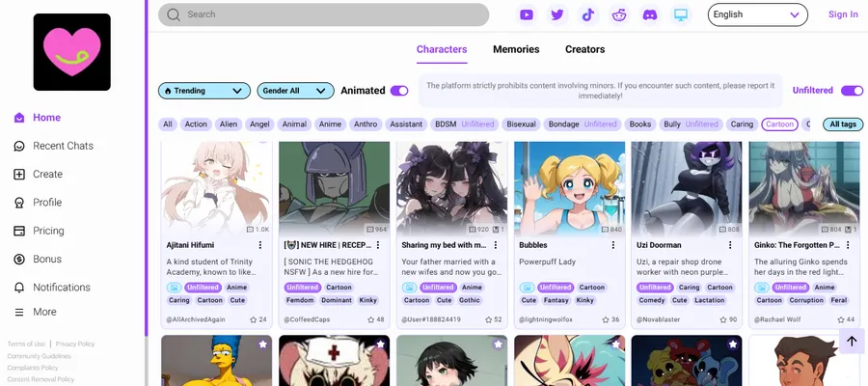This screenshot has height=386, width=868.
Task: Click the star rating on Ajitani Hifumi card
Action: (258, 319)
